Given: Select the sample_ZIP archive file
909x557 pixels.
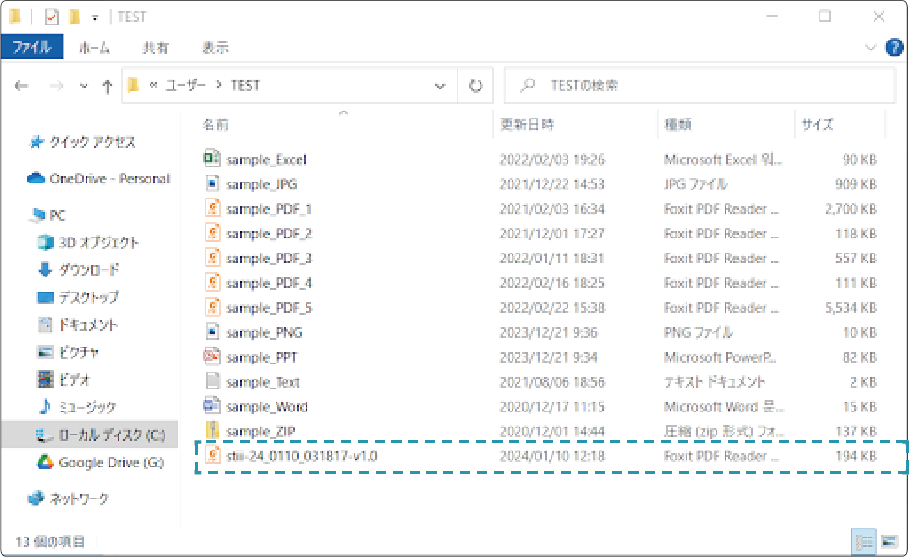Looking at the screenshot, I should (x=258, y=431).
